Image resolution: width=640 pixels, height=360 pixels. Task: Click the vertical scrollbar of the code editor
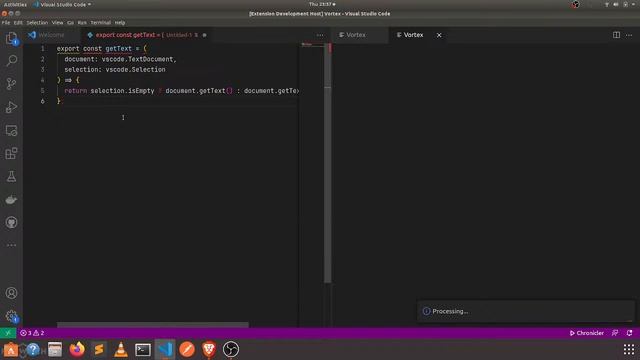click(328, 163)
